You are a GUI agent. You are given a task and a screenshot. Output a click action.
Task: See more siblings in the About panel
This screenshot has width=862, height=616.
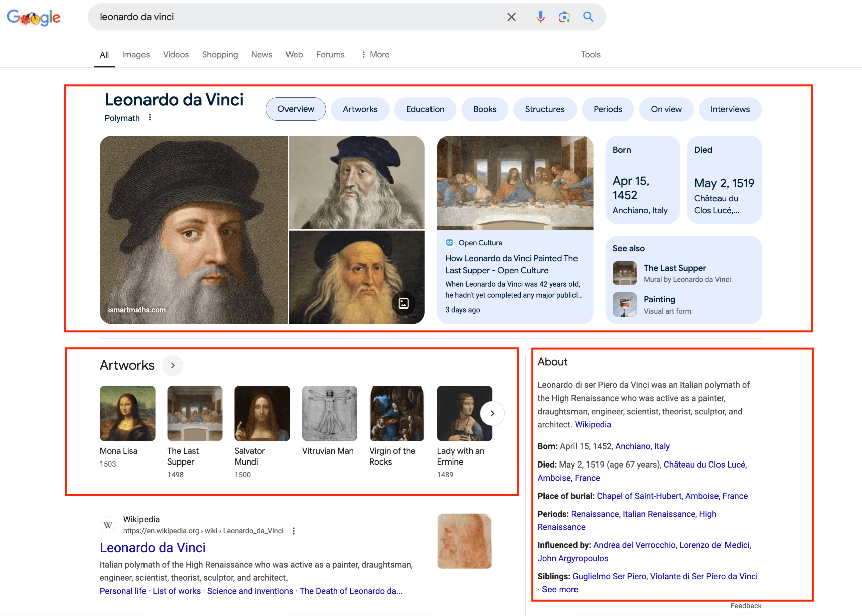pyautogui.click(x=559, y=589)
